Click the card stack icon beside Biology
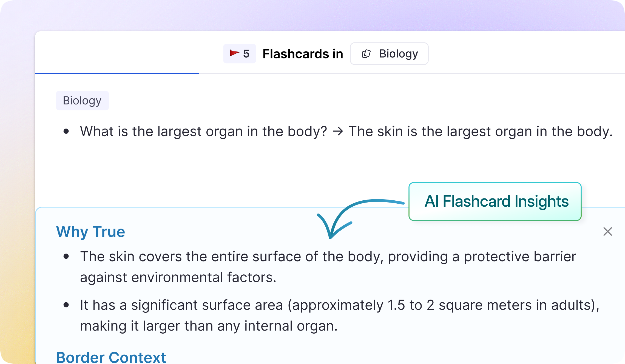 pyautogui.click(x=366, y=54)
